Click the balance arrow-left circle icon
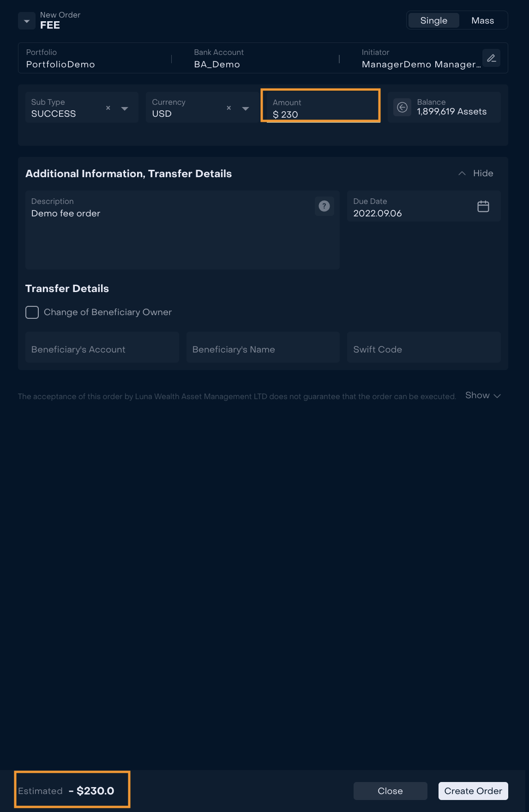 tap(403, 107)
